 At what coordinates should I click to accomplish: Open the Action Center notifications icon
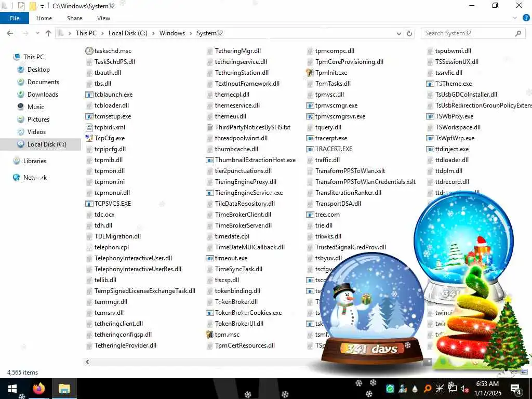(x=516, y=389)
